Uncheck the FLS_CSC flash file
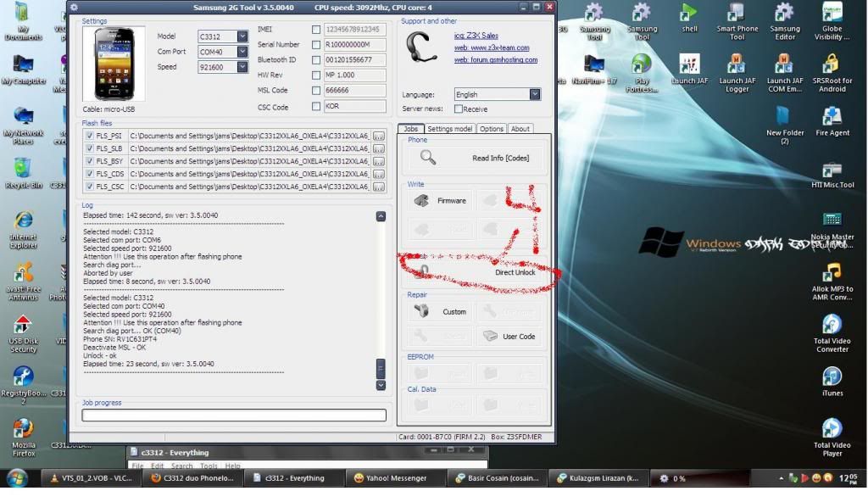 (90, 187)
